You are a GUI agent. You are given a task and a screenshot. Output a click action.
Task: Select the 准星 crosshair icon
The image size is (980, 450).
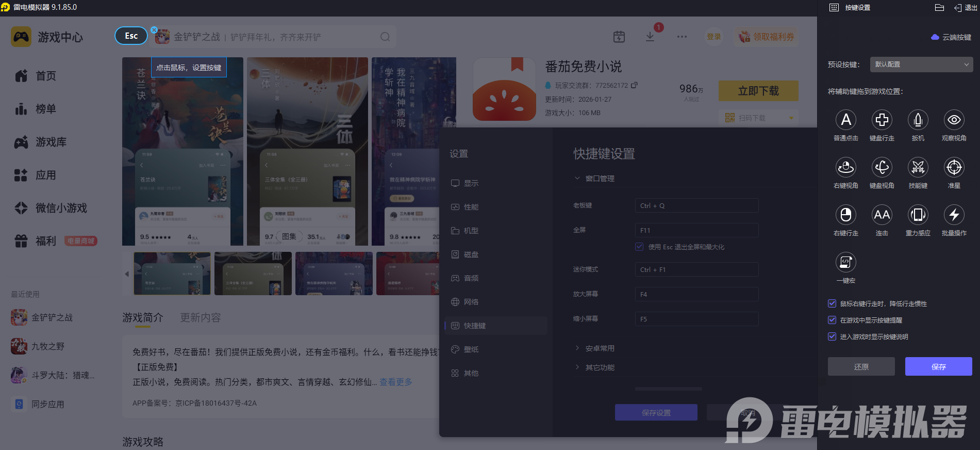pyautogui.click(x=954, y=168)
